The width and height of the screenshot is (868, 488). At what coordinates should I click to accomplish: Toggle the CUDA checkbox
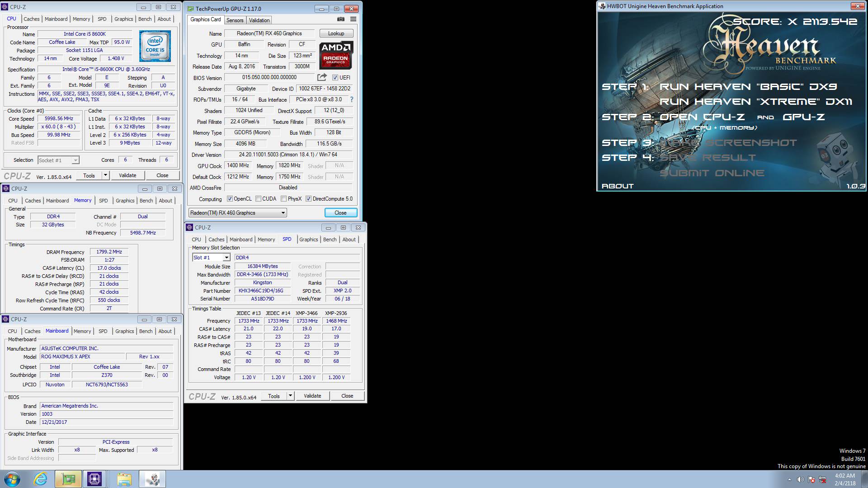click(258, 199)
